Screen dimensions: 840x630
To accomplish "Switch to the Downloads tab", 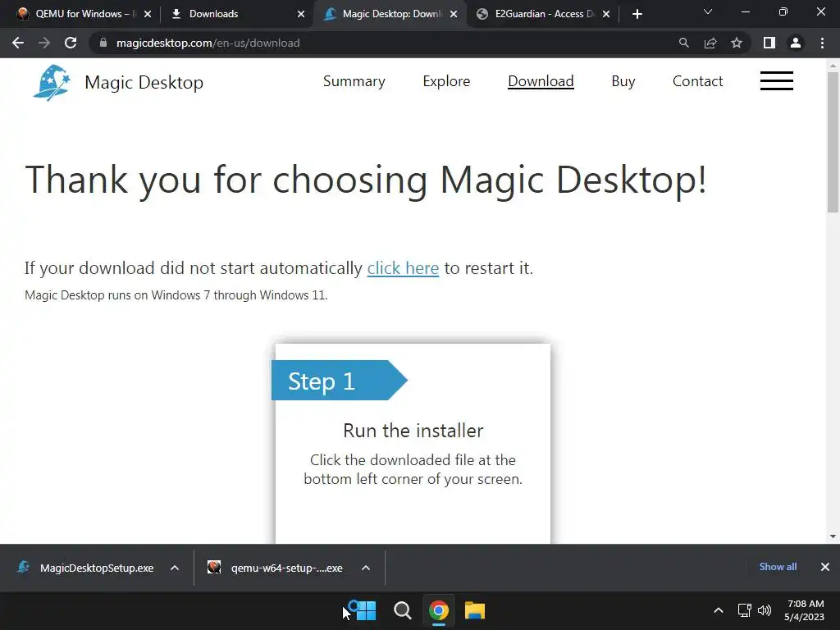I will tap(231, 14).
